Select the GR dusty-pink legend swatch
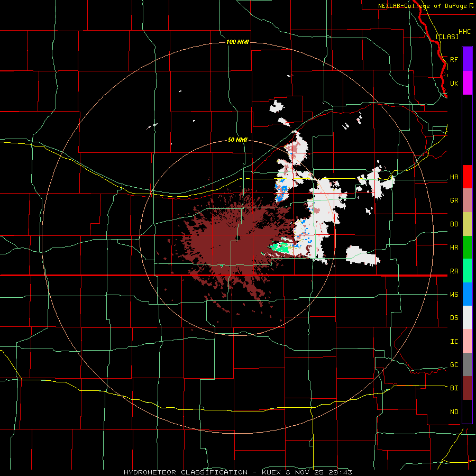476x476 pixels. click(467, 200)
